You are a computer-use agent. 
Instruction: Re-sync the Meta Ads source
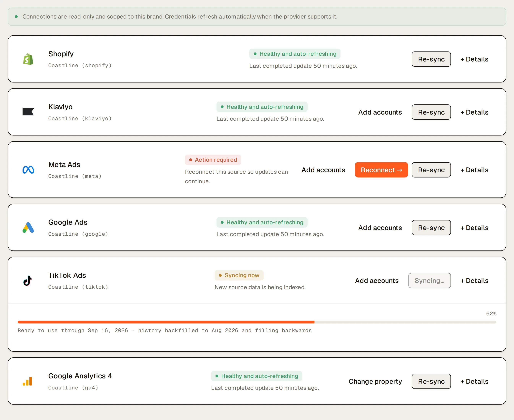[431, 170]
